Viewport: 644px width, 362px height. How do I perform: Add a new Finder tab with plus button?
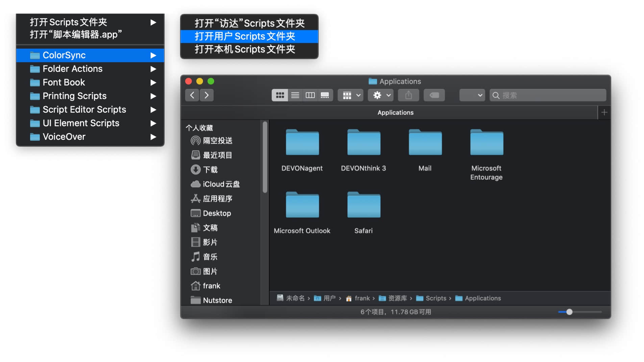(x=604, y=112)
